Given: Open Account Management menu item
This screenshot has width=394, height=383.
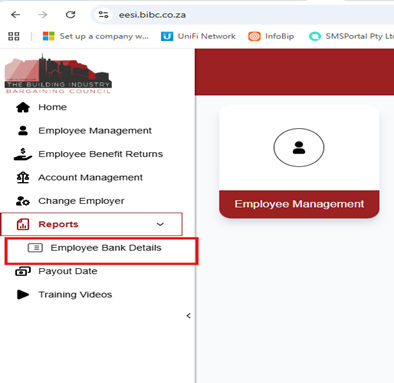Looking at the screenshot, I should click(90, 177).
